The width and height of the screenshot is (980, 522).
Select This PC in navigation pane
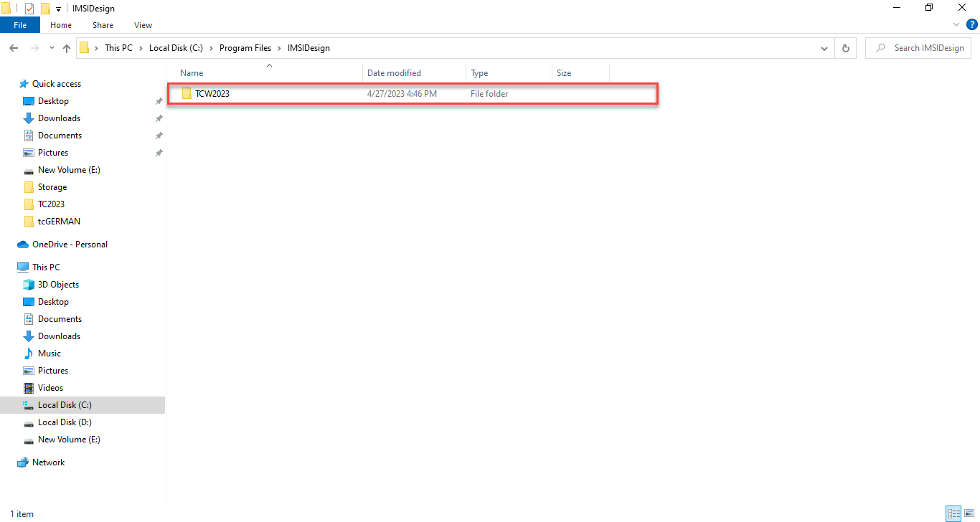(46, 267)
